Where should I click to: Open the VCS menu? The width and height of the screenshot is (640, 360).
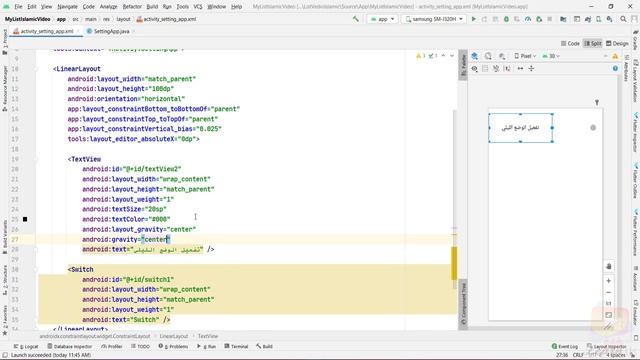point(198,7)
